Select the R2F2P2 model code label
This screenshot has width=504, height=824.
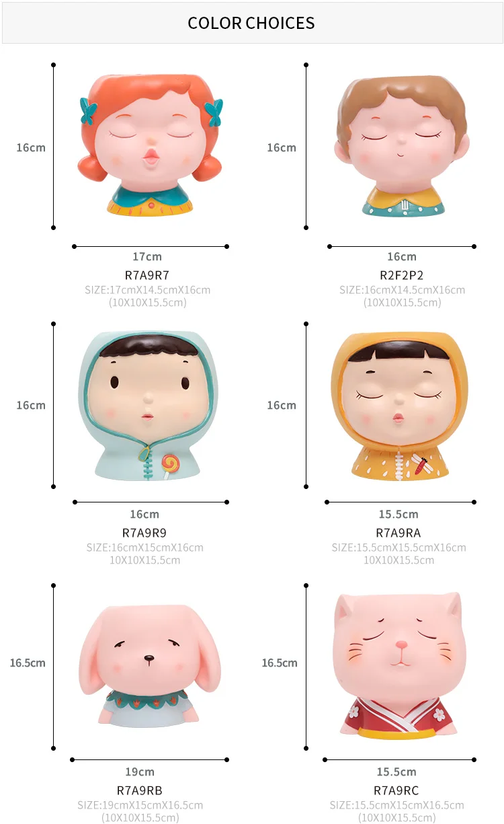click(402, 275)
